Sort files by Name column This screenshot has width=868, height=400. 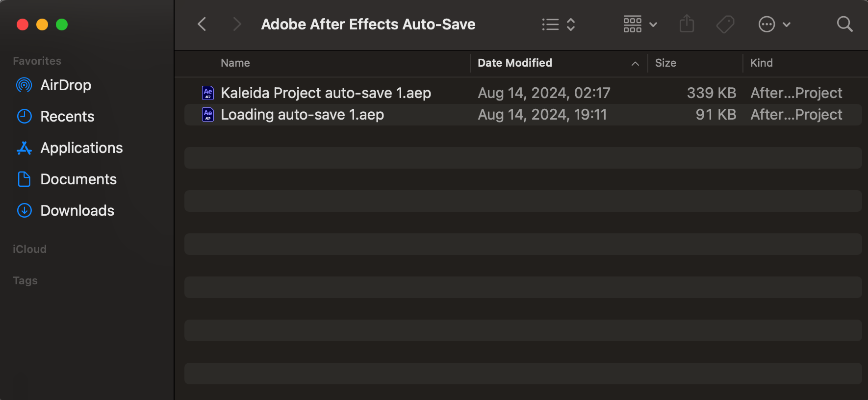click(235, 63)
